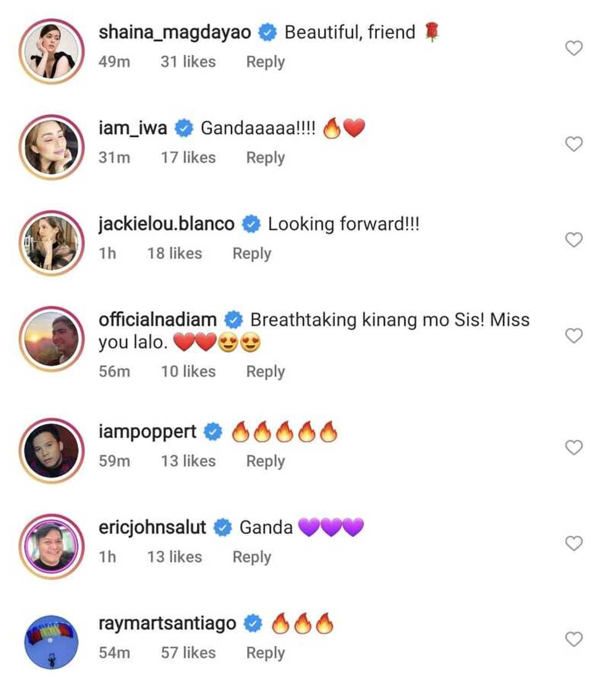Reply to the officialnadiam comment
The height and width of the screenshot is (693, 616).
265,372
